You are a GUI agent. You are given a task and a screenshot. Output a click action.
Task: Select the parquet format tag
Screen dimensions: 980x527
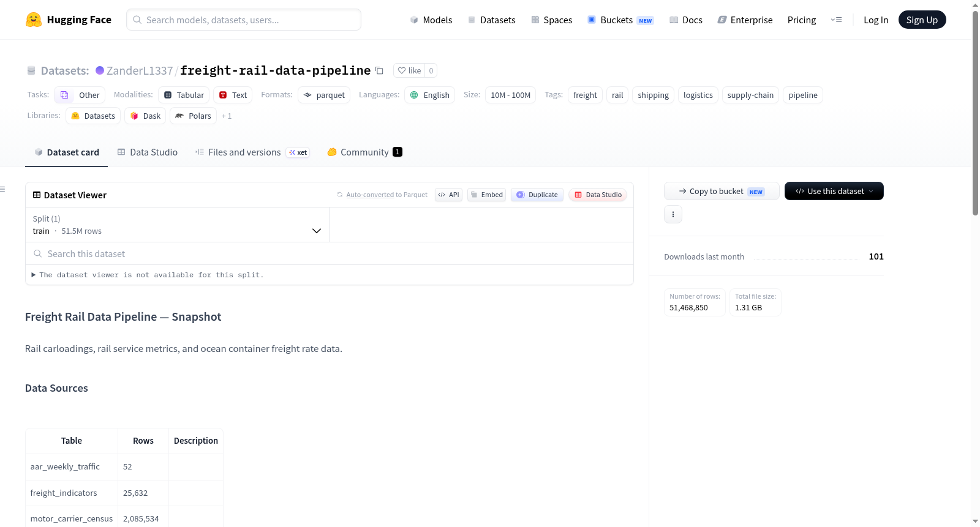point(324,95)
